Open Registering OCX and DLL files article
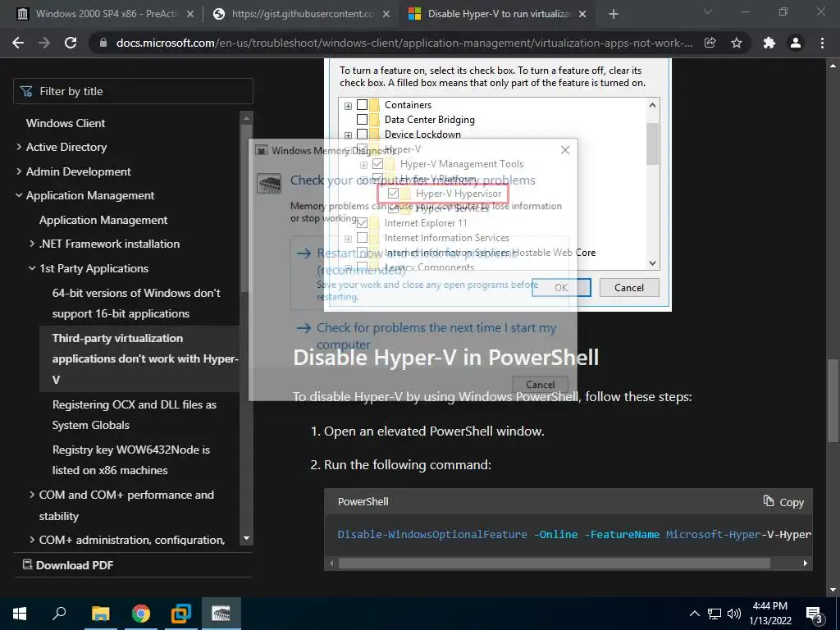Image resolution: width=840 pixels, height=630 pixels. point(135,414)
